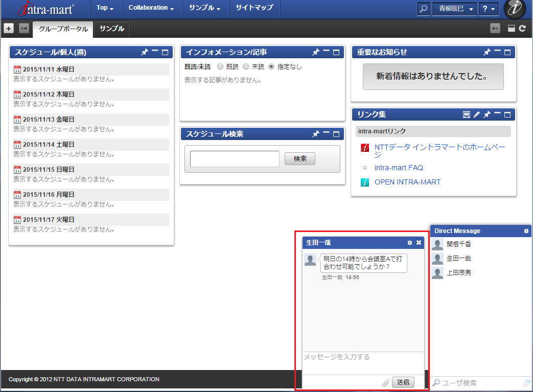Viewport: 533px width, 392px height.
Task: Pin the スケジュール/個人(週) portlet
Action: pos(145,52)
